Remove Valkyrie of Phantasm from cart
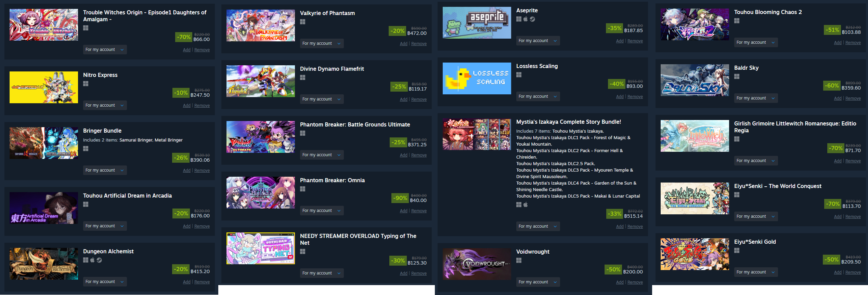 [419, 44]
